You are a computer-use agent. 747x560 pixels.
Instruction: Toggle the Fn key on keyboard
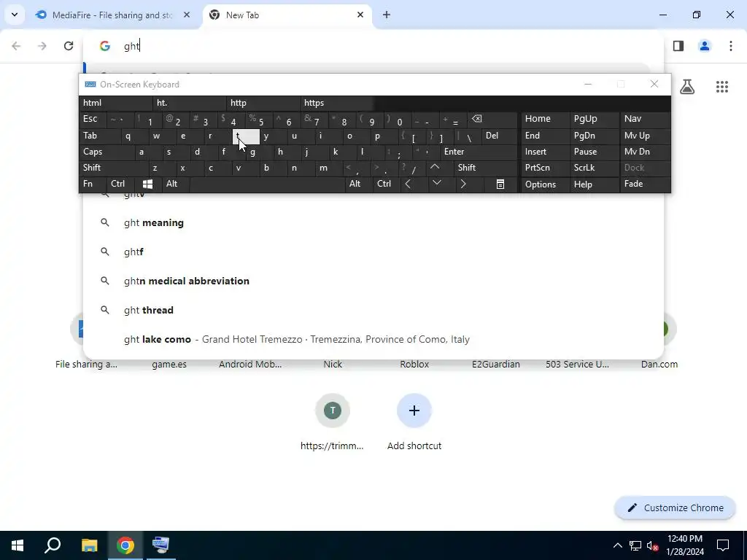coord(93,184)
